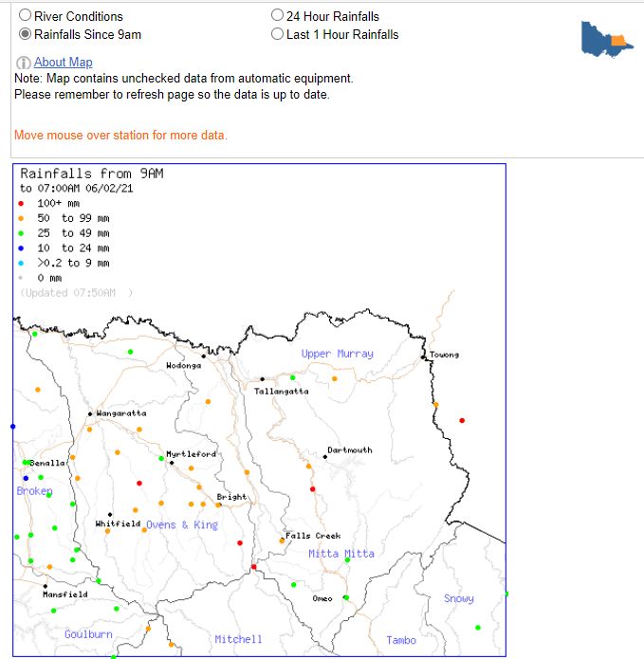Screen dimensions: 644x659
Task: Click the Wodonga station marker
Action: pos(204,356)
